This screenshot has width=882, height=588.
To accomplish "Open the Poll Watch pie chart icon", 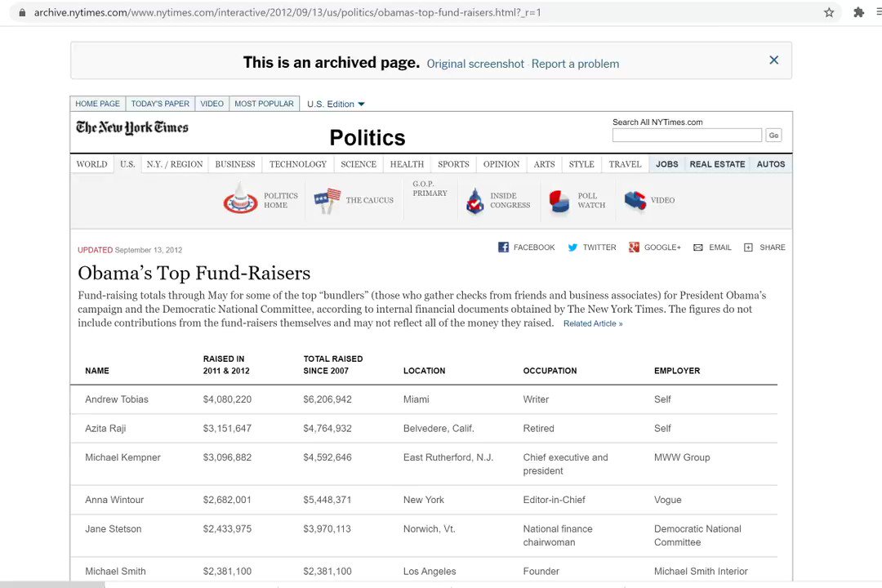I will pos(559,201).
